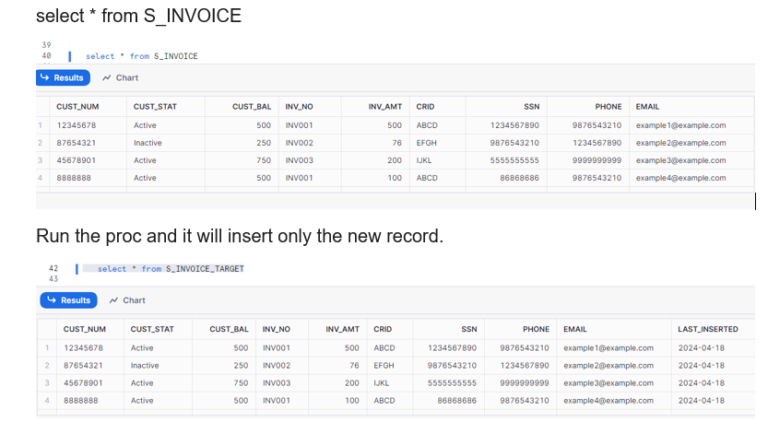Click the arrow icon inside the S_INVOICE Results button
The image size is (768, 434).
click(x=45, y=78)
